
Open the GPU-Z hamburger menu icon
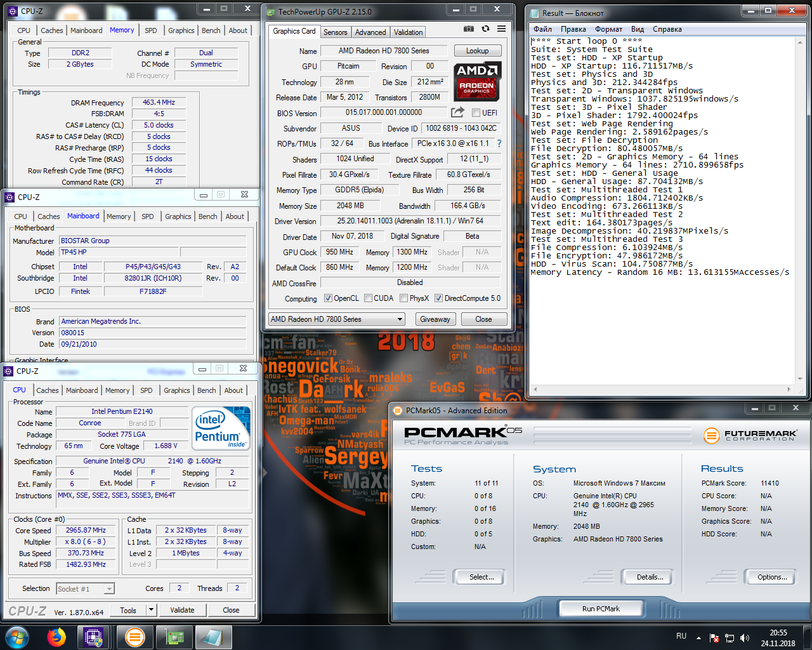point(502,29)
